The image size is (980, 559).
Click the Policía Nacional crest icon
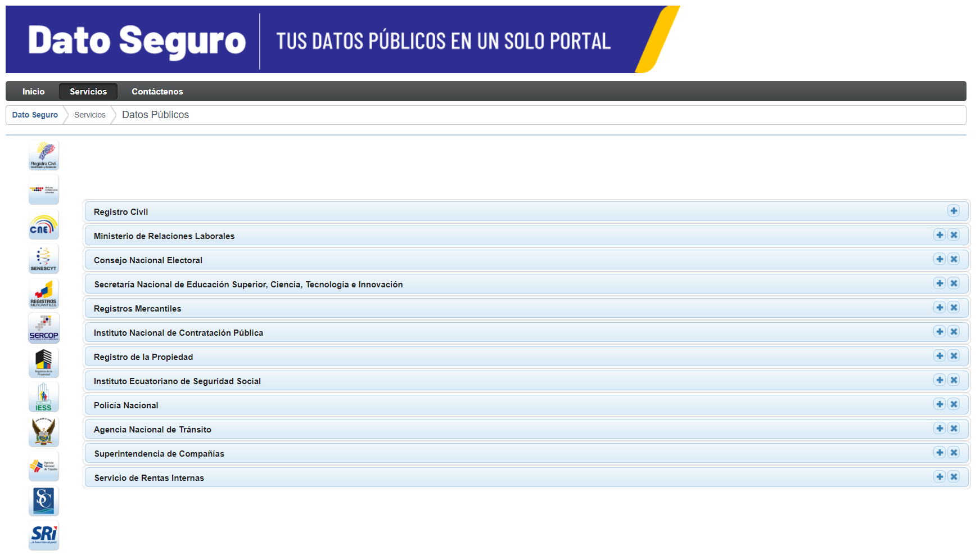[44, 432]
